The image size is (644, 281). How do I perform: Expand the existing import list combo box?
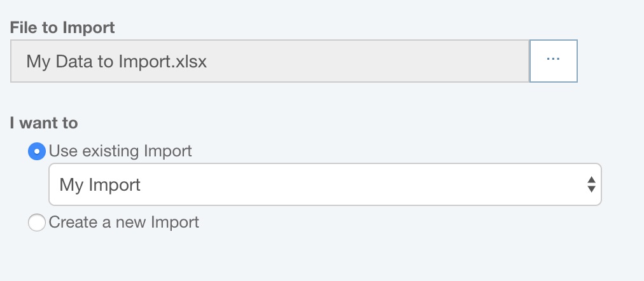pyautogui.click(x=325, y=185)
